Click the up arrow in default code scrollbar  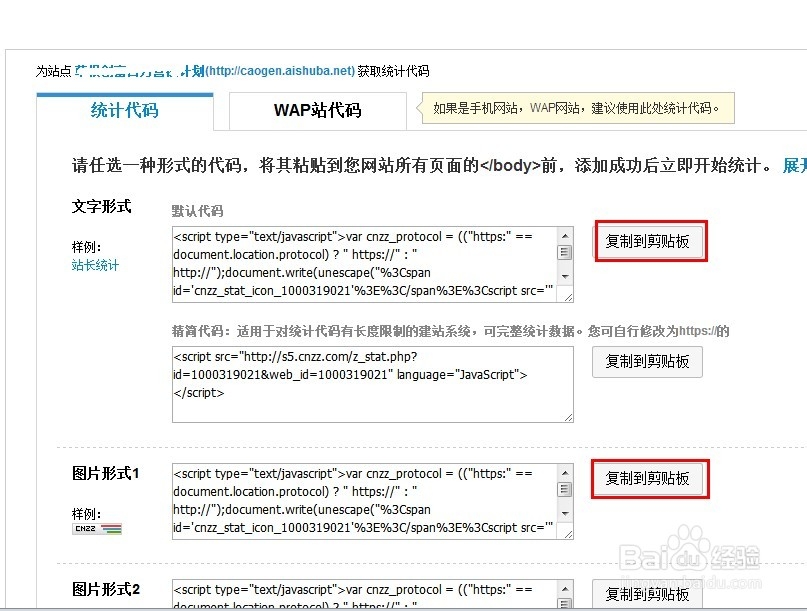point(565,236)
